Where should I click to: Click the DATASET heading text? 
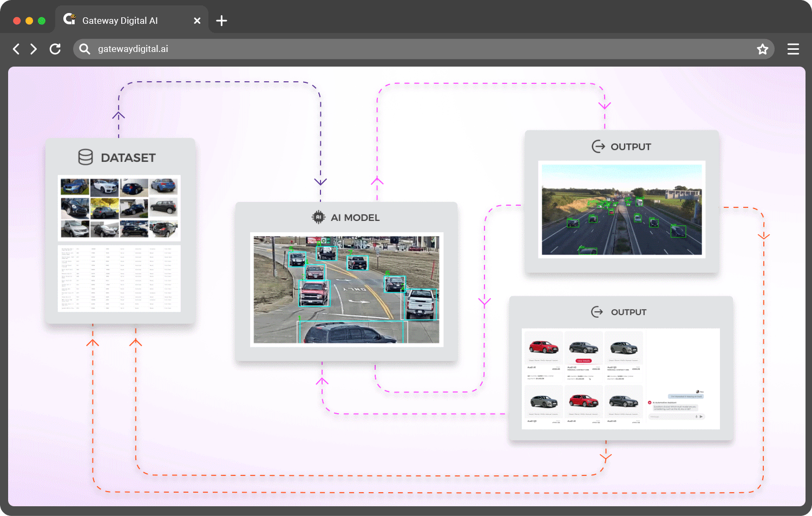pyautogui.click(x=128, y=158)
